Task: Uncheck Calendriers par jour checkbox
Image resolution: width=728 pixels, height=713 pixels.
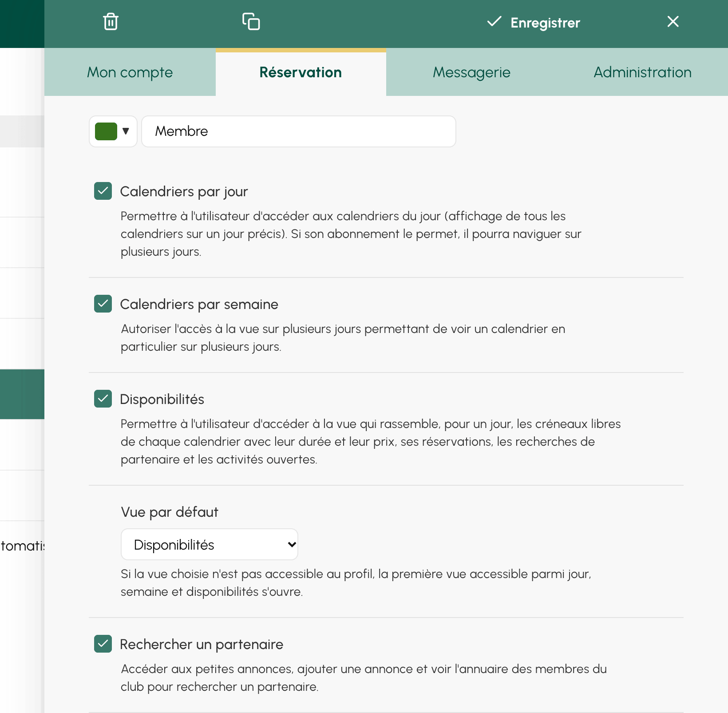Action: [103, 191]
